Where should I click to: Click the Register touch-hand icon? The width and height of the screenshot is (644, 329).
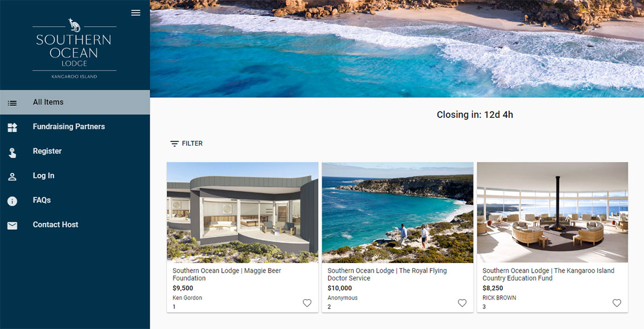[x=13, y=153]
